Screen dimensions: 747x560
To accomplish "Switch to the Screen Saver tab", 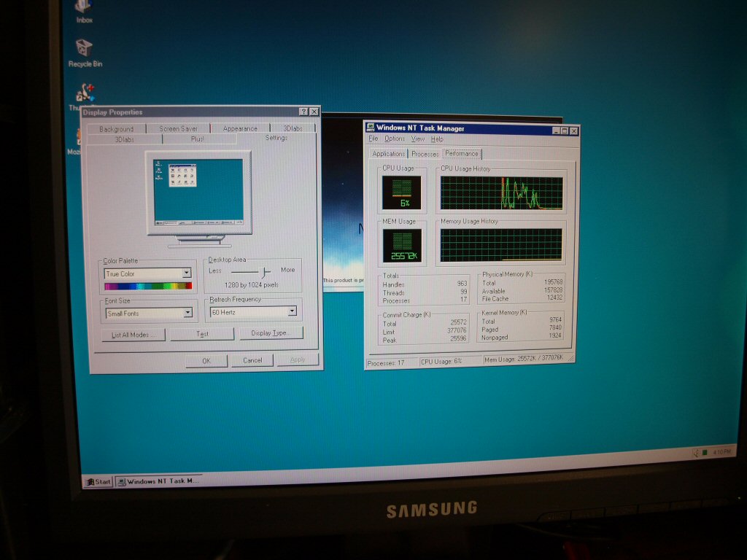I will [x=178, y=128].
